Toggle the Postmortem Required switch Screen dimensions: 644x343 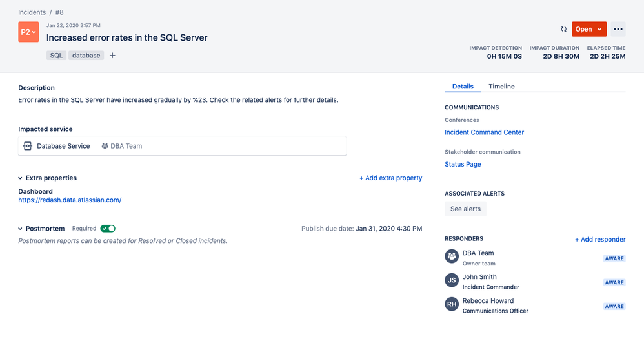tap(108, 229)
